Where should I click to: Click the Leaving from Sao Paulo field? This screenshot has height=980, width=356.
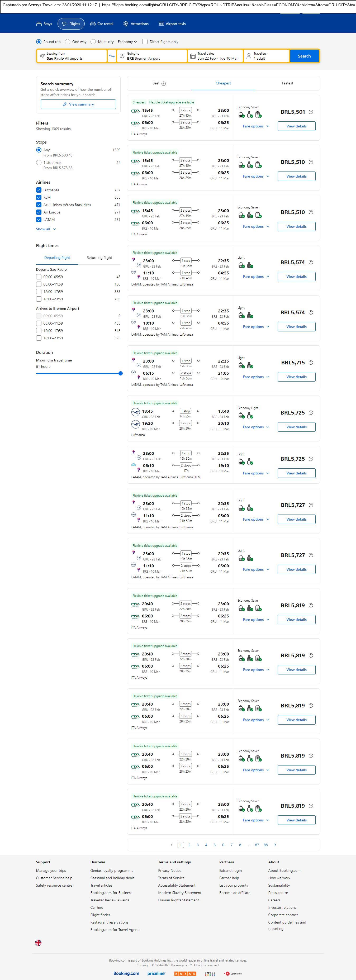tap(72, 56)
